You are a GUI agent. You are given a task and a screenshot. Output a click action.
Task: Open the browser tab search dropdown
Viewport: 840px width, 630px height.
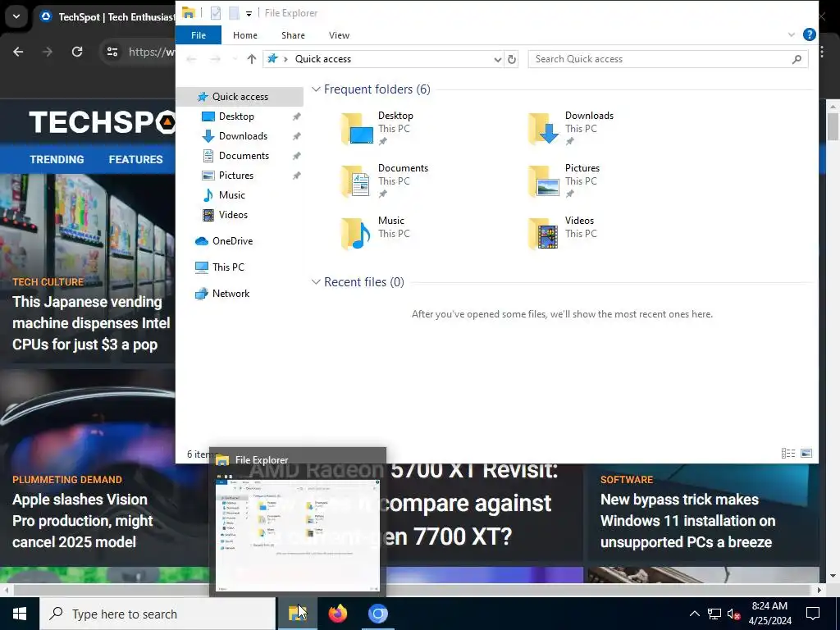(x=16, y=16)
